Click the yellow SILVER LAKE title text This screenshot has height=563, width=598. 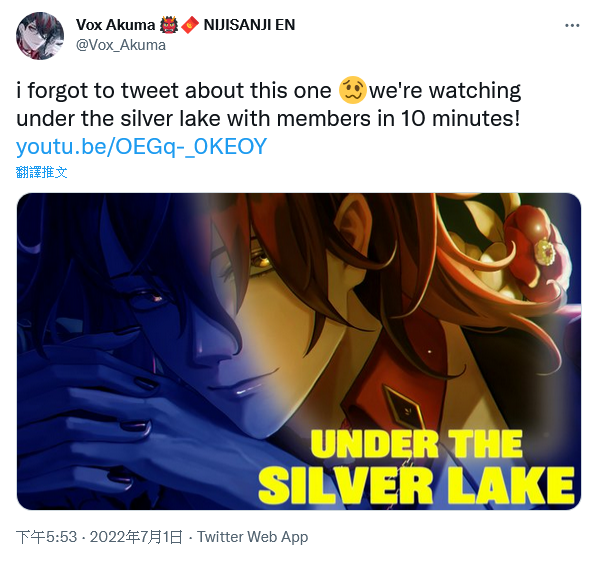tap(416, 486)
